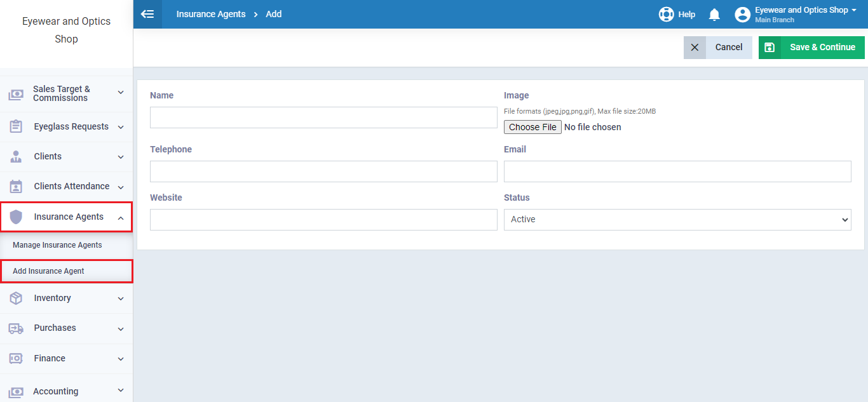Click the floppy disk save icon
The height and width of the screenshot is (402, 868).
(x=770, y=47)
